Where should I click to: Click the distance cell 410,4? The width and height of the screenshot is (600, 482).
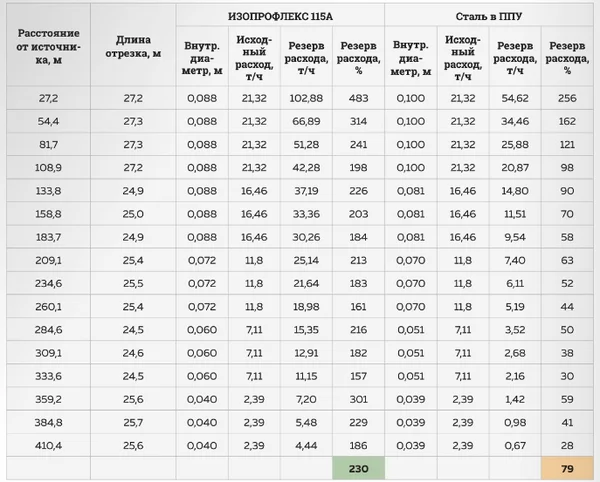pyautogui.click(x=48, y=446)
